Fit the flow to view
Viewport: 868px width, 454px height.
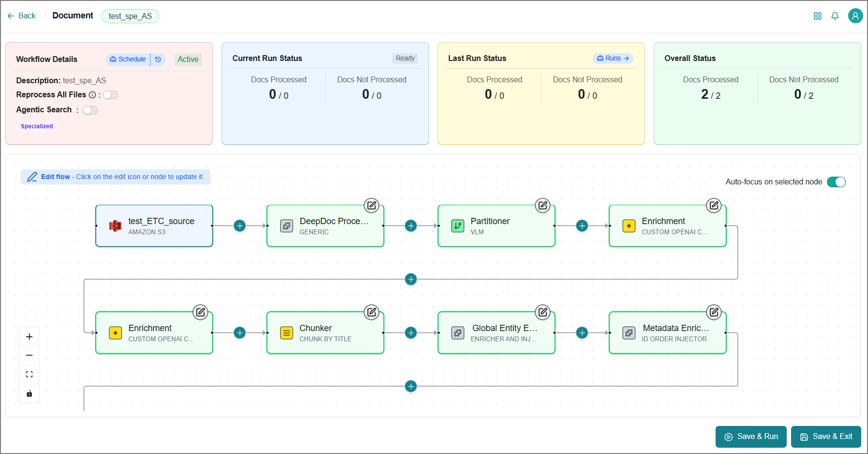click(x=30, y=375)
